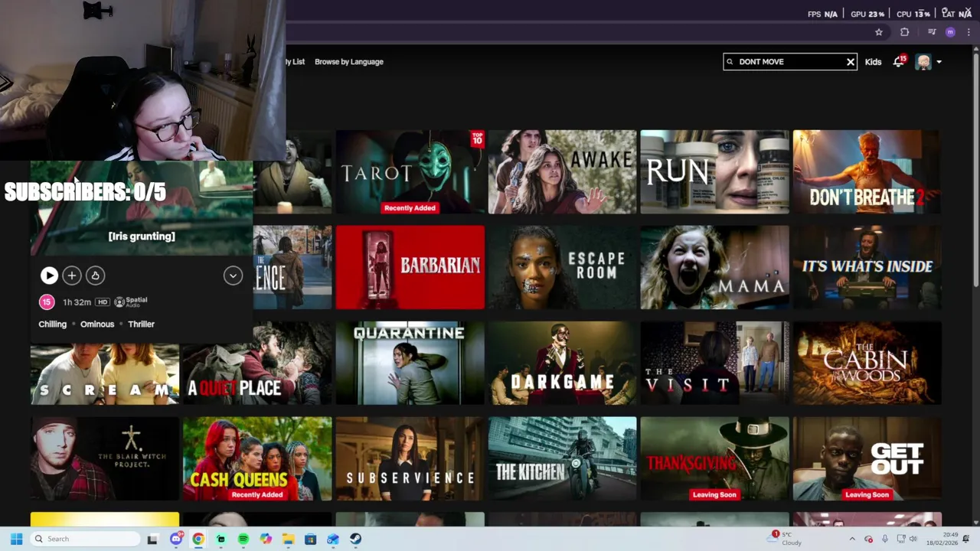Play the previewed title with the play button
Image resolution: width=980 pixels, height=551 pixels.
tap(49, 275)
